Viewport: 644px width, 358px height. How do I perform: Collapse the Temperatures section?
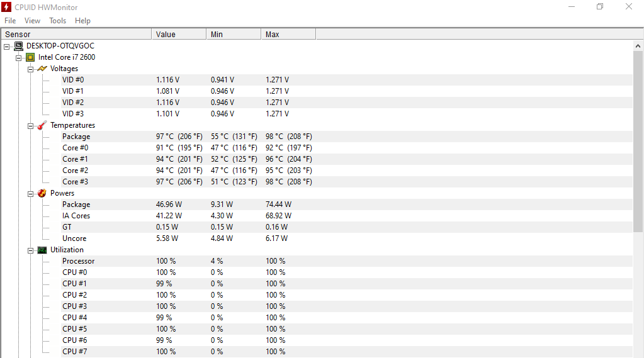click(x=30, y=126)
